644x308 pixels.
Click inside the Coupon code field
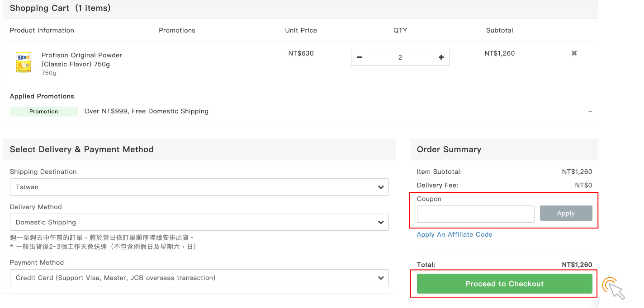coord(475,214)
